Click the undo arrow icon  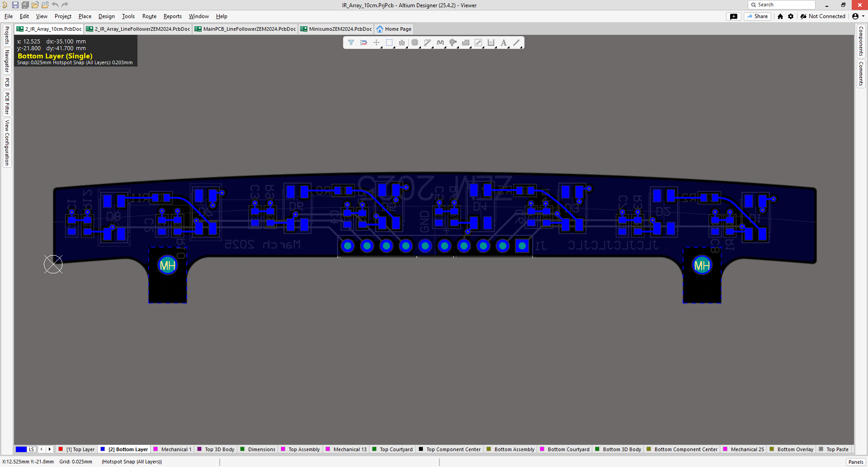coord(55,5)
